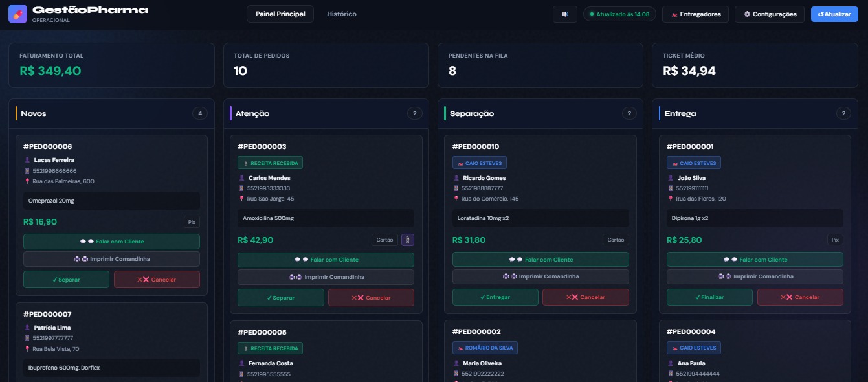Click the Faturamento Total R$ 349,40 value
The image size is (868, 382).
[x=50, y=71]
